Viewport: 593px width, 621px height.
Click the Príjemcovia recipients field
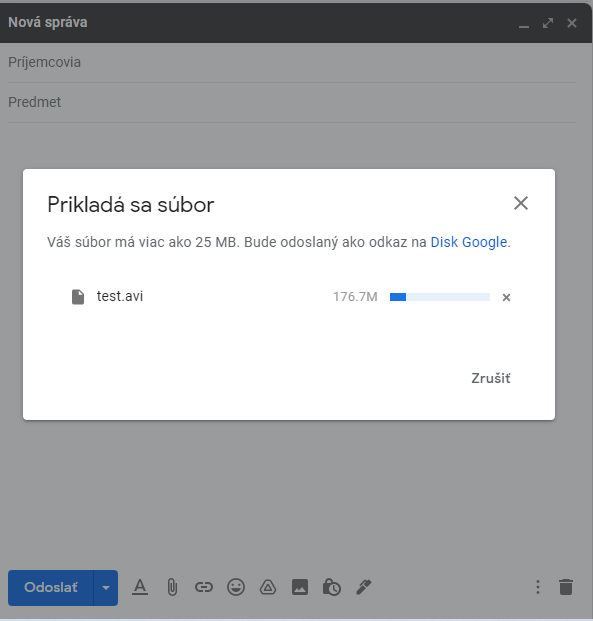(x=292, y=63)
